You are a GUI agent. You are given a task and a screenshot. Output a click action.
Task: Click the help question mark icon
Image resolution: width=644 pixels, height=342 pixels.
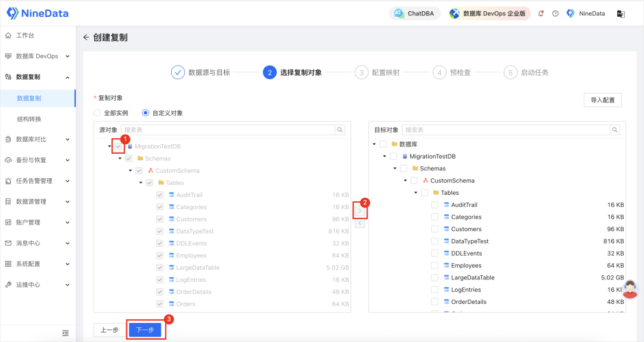[x=555, y=14]
